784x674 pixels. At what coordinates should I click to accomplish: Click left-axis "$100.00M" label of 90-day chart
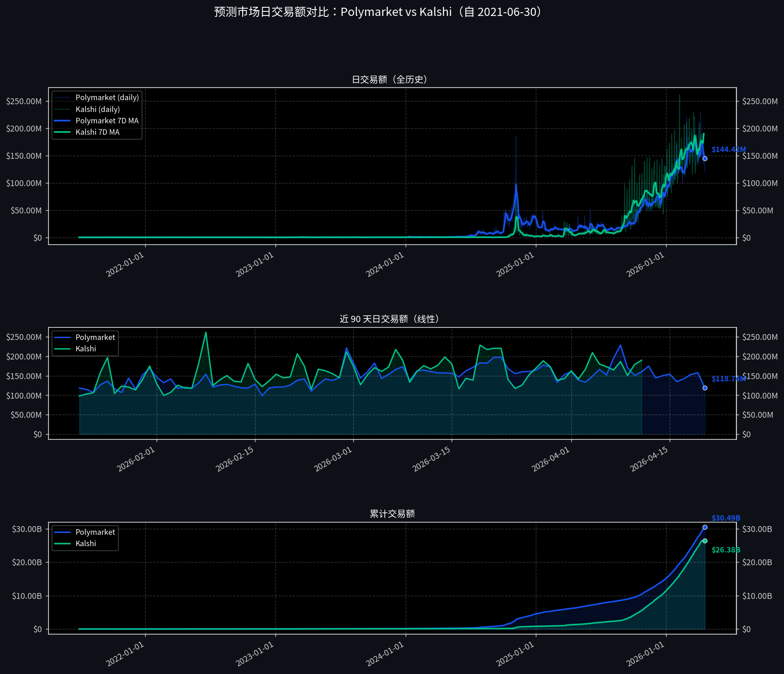tap(24, 396)
